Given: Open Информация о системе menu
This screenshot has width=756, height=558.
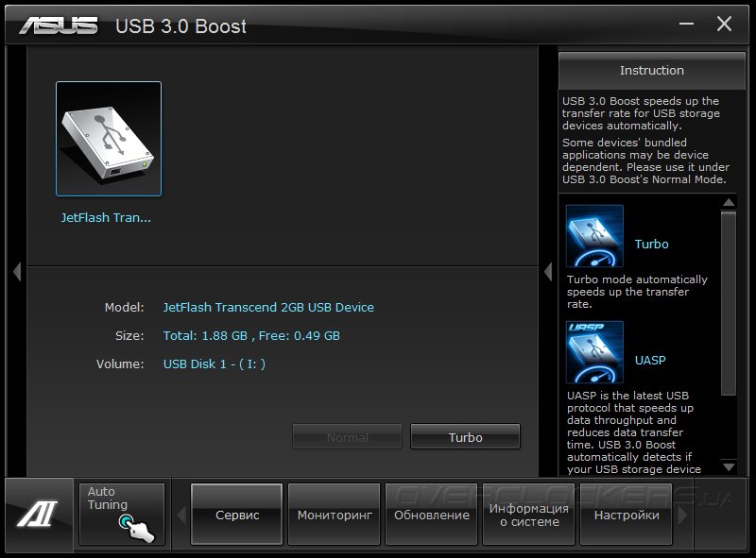Looking at the screenshot, I should [529, 515].
